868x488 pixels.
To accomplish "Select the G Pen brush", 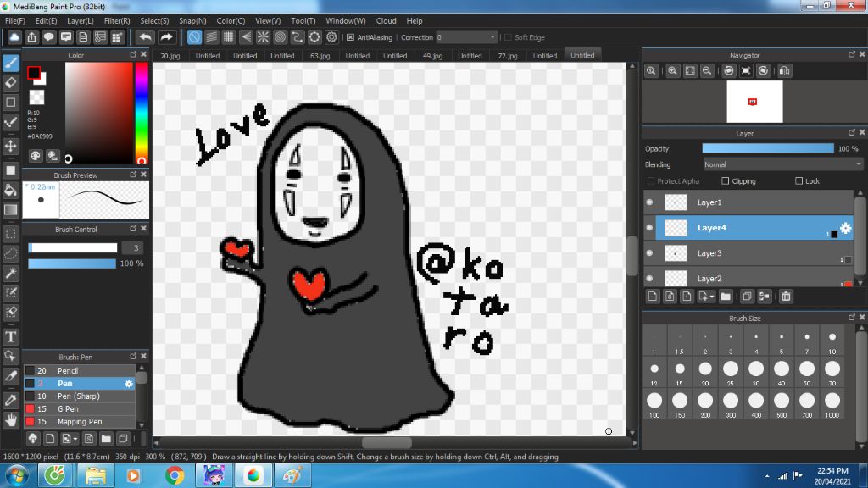I will coord(80,409).
